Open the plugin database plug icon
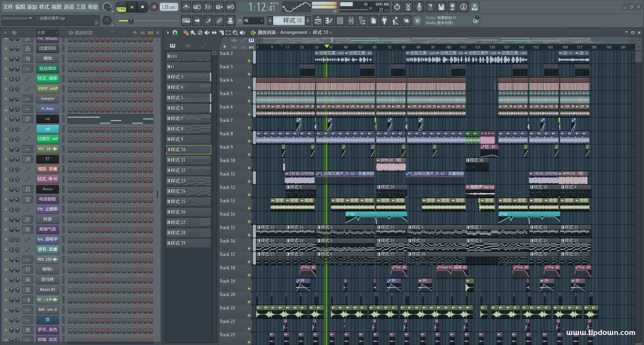644x345 pixels. [384, 21]
